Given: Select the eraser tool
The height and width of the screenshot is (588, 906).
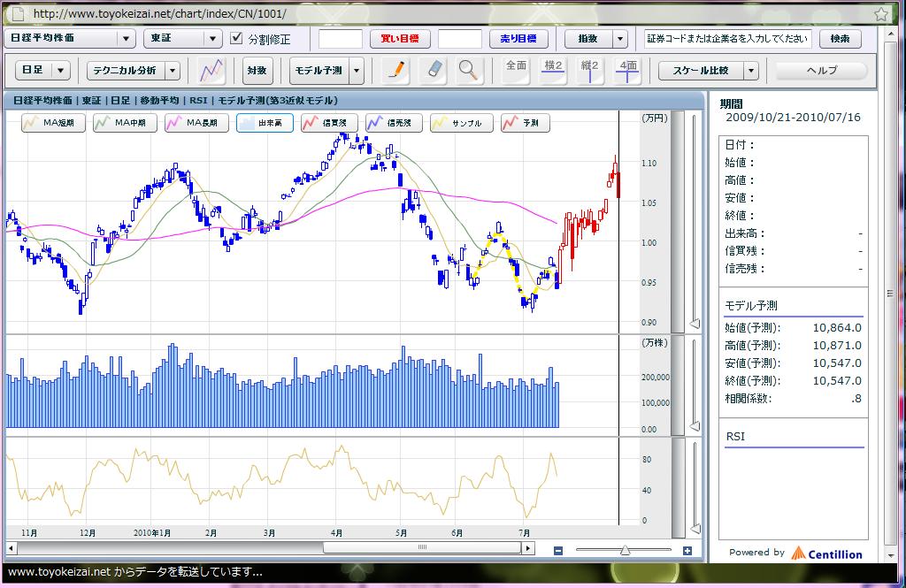Looking at the screenshot, I should point(434,70).
